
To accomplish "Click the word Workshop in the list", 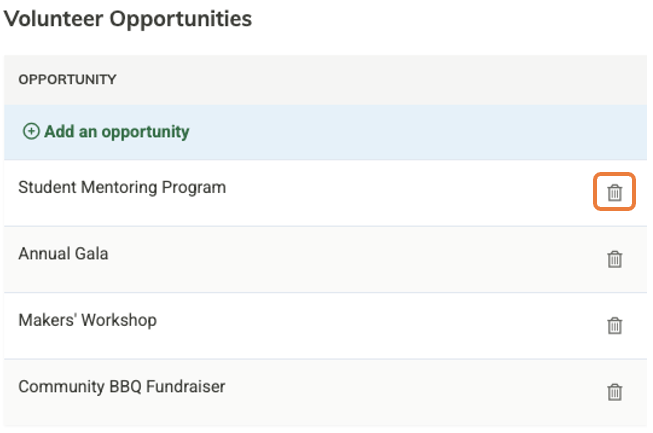I will click(119, 320).
